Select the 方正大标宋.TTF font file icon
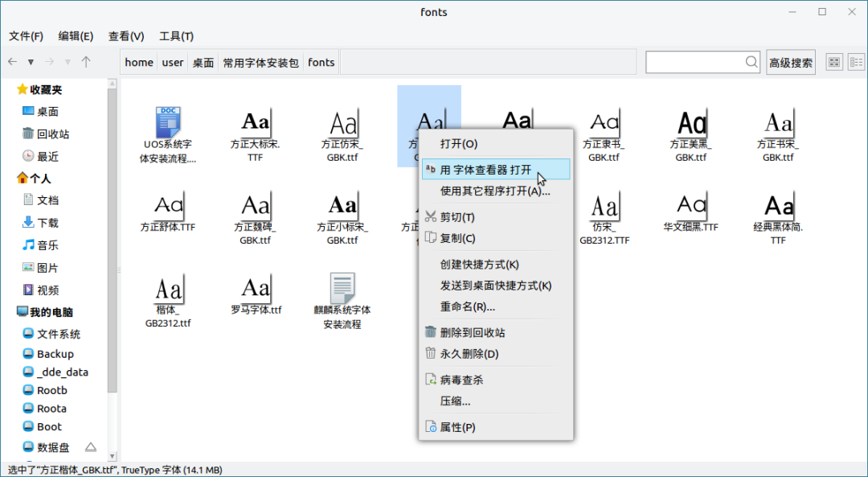868x477 pixels. click(x=256, y=122)
